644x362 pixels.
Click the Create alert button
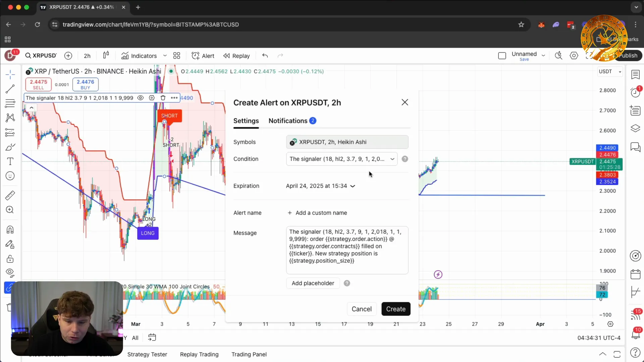(395, 309)
